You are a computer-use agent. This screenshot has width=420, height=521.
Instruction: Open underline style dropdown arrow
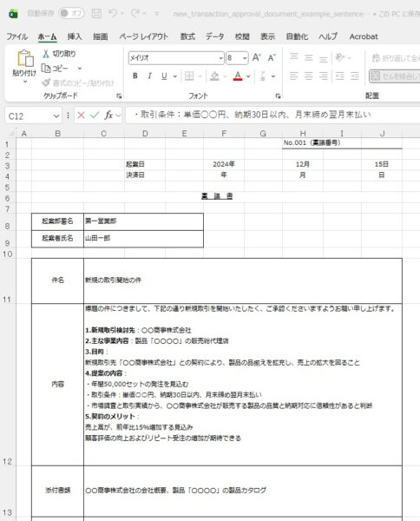(x=175, y=76)
